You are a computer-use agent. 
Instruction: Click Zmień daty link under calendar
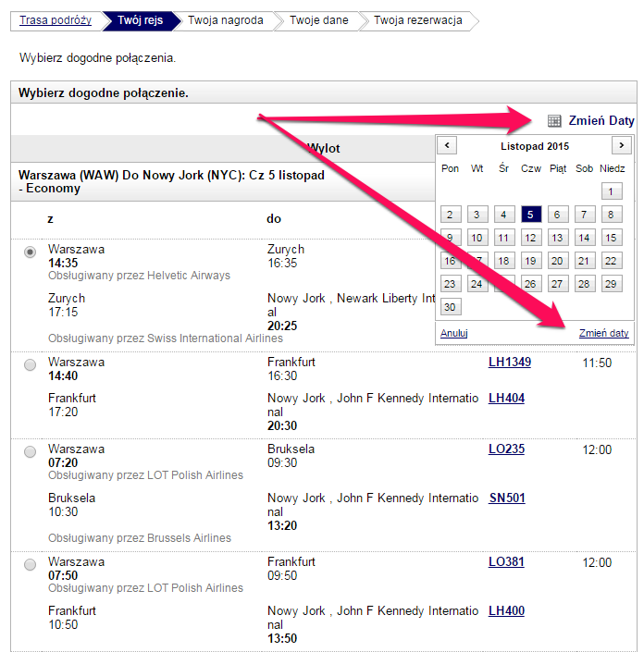click(603, 333)
